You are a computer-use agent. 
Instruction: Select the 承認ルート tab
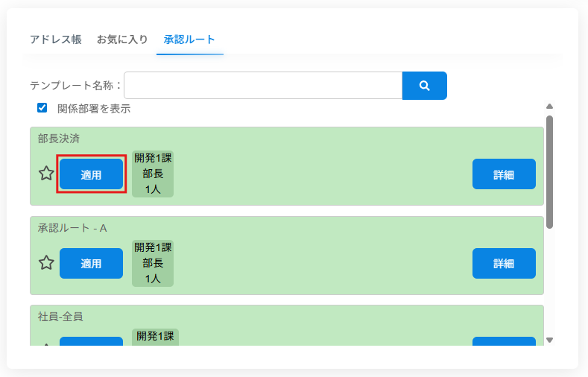(x=189, y=39)
